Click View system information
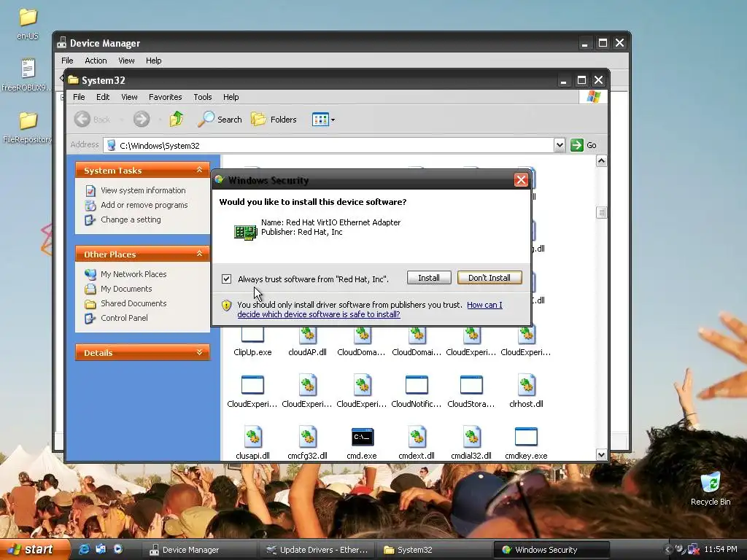This screenshot has width=747, height=560. click(143, 190)
